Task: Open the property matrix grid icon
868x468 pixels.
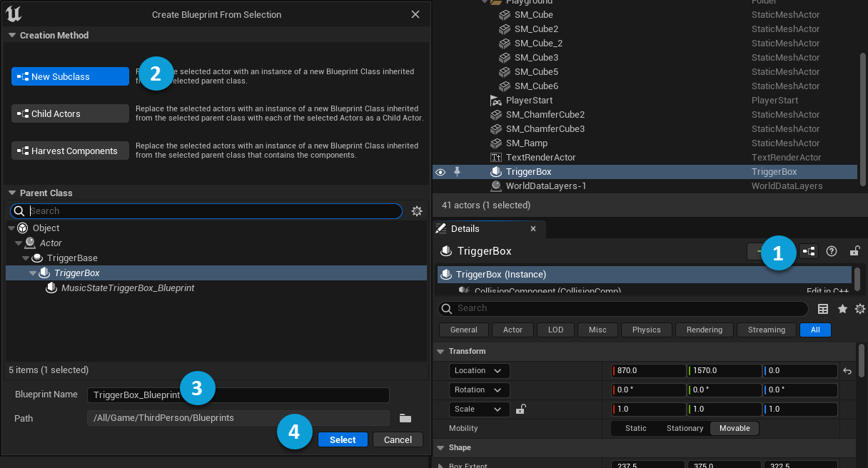Action: [x=823, y=309]
